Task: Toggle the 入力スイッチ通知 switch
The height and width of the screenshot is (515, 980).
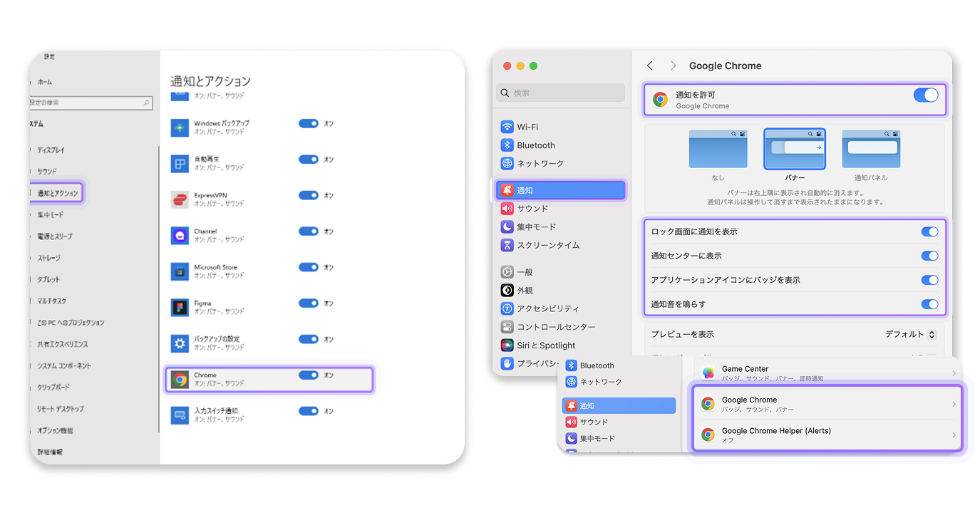Action: 309,411
